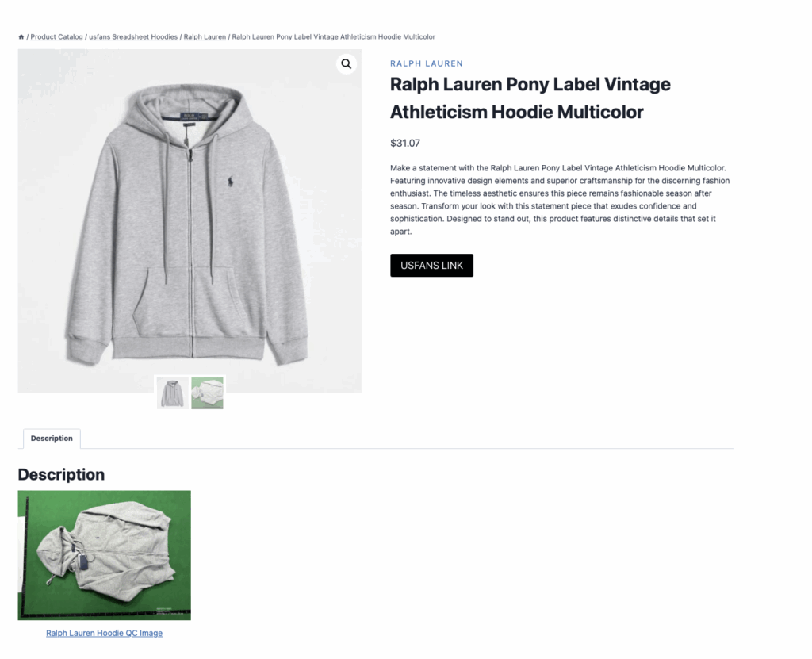Click the $31.07 price
Screen dimensions: 812x659
tap(405, 143)
